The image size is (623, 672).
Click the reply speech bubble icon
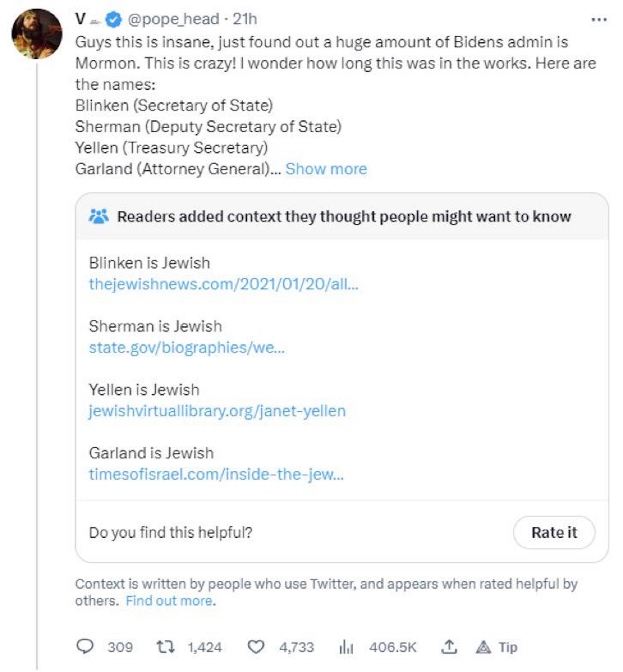click(85, 646)
